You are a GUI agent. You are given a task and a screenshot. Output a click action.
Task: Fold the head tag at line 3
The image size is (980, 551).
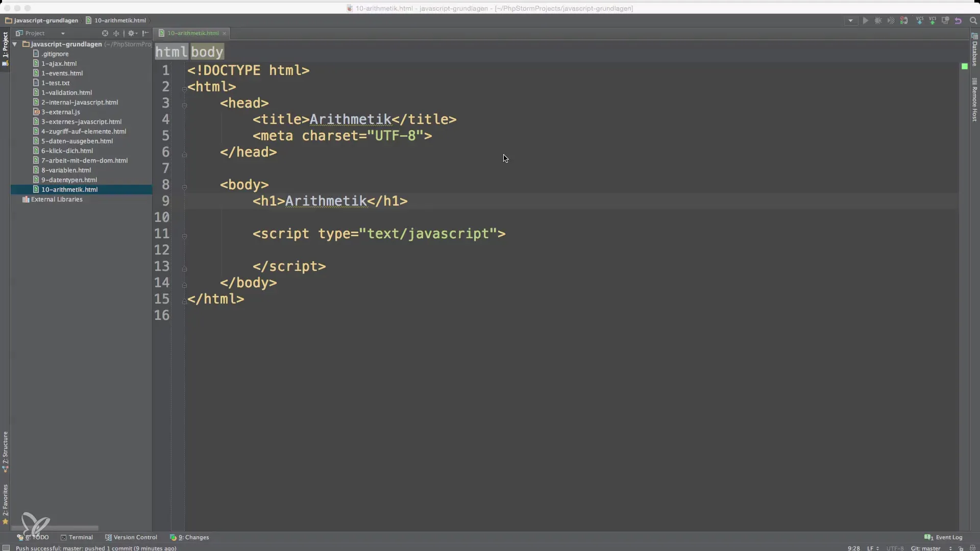tap(184, 106)
